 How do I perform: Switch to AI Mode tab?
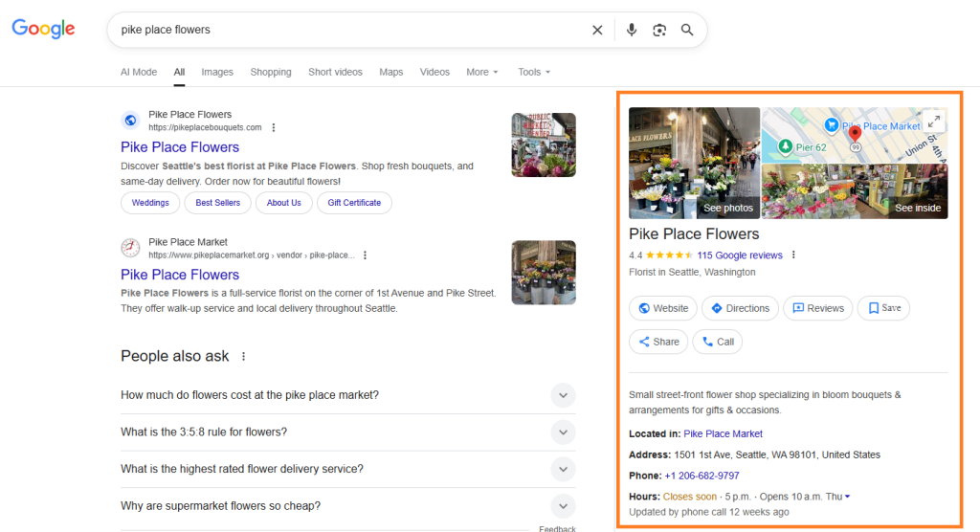coord(139,72)
